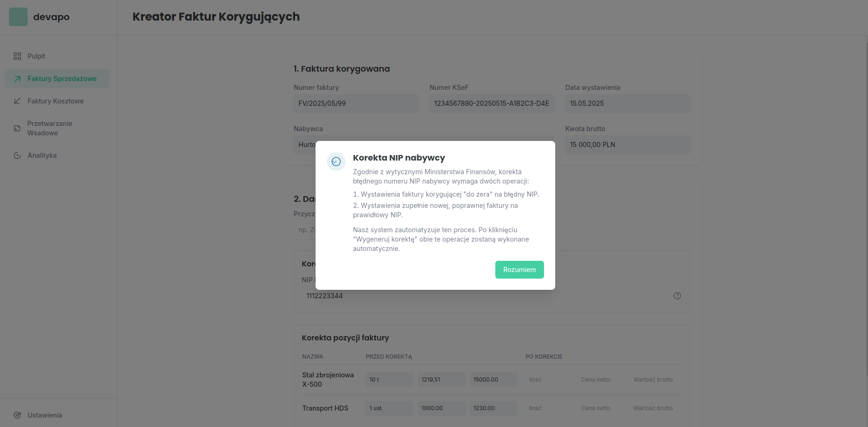Click the Analityka chart icon
Image resolution: width=868 pixels, height=427 pixels.
[17, 155]
